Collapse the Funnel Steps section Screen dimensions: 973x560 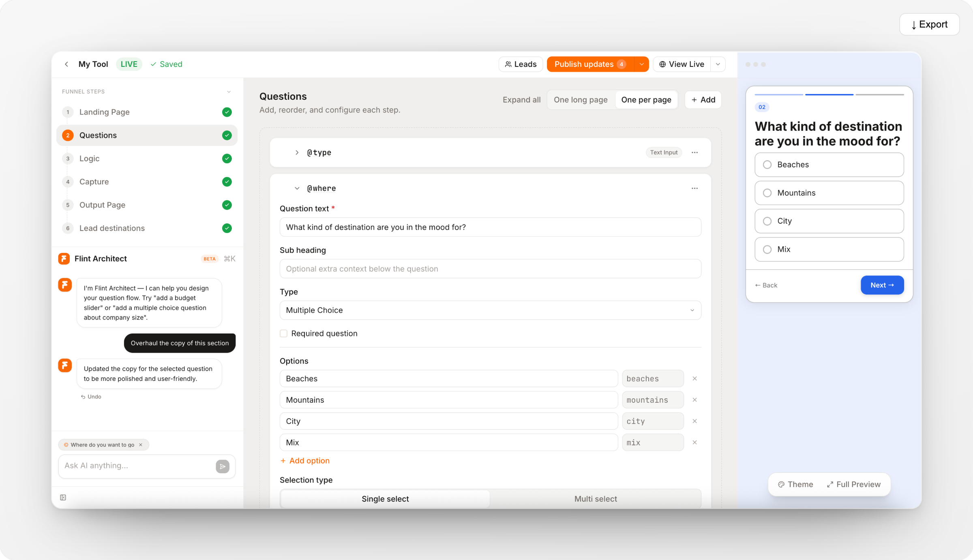tap(229, 92)
